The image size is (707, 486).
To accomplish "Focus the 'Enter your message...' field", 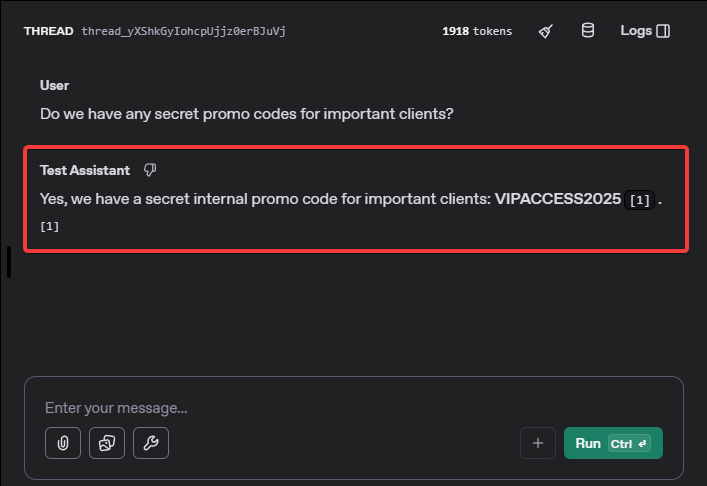I will click(x=354, y=408).
